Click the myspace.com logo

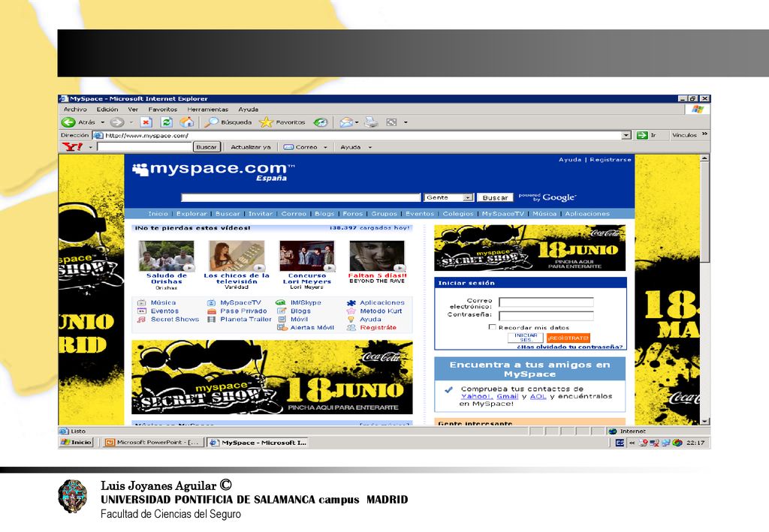pos(213,170)
